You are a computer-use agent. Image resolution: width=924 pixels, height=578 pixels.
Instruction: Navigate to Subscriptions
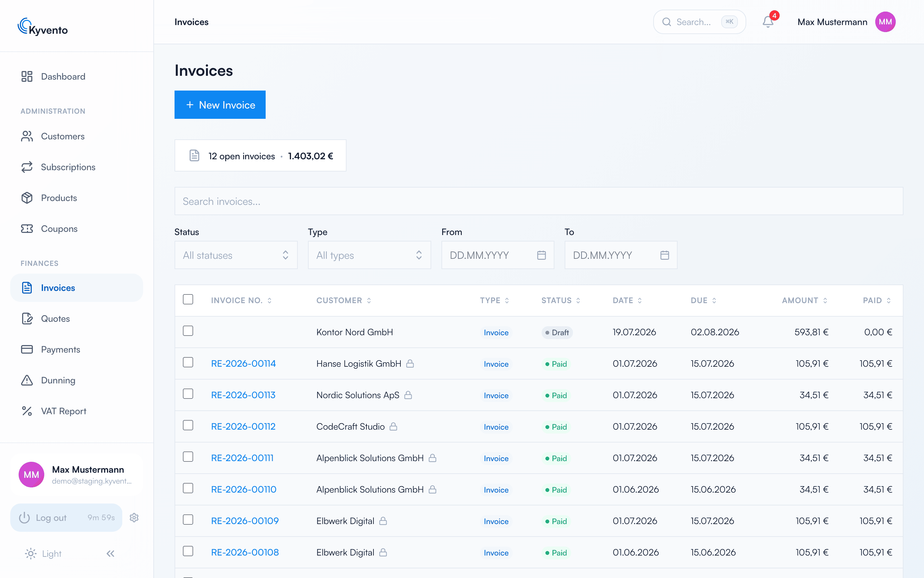coord(76,167)
